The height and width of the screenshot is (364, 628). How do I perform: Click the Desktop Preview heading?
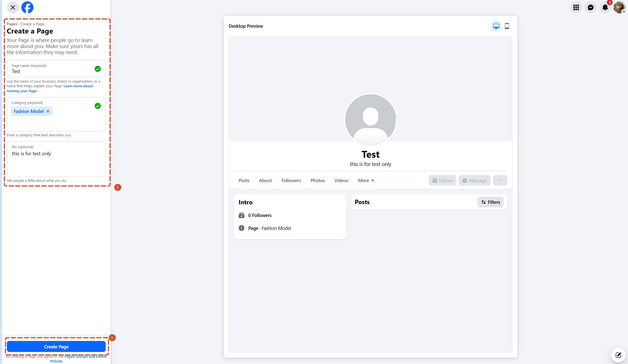coord(246,26)
